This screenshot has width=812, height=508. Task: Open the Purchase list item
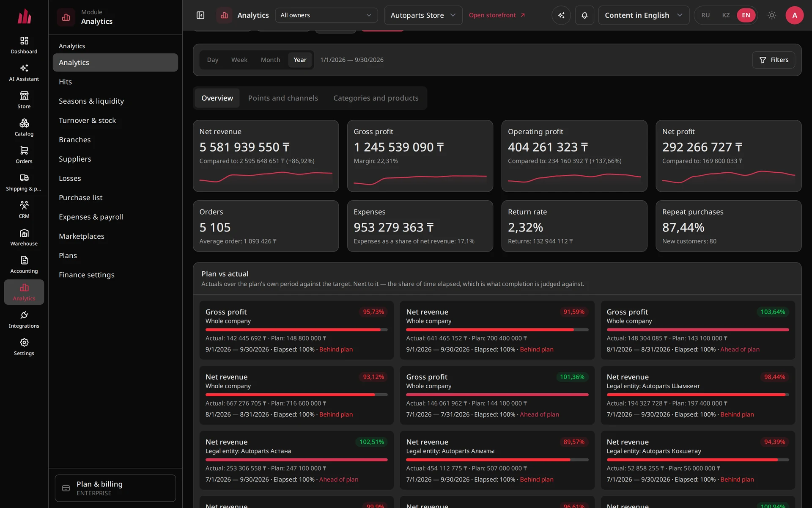click(115, 198)
